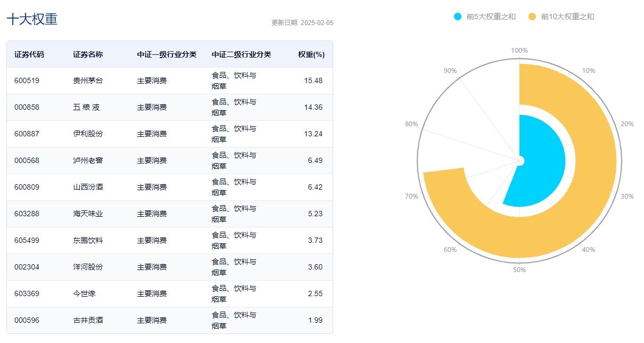This screenshot has width=644, height=343.
Task: Select the 五 粮 液 name cell
Action: pos(86,107)
